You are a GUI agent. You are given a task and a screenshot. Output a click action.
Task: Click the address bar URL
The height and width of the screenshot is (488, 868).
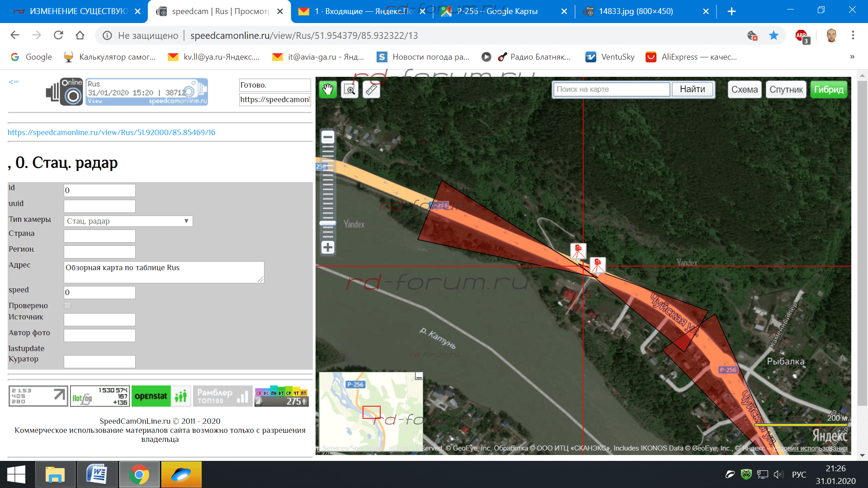point(304,35)
